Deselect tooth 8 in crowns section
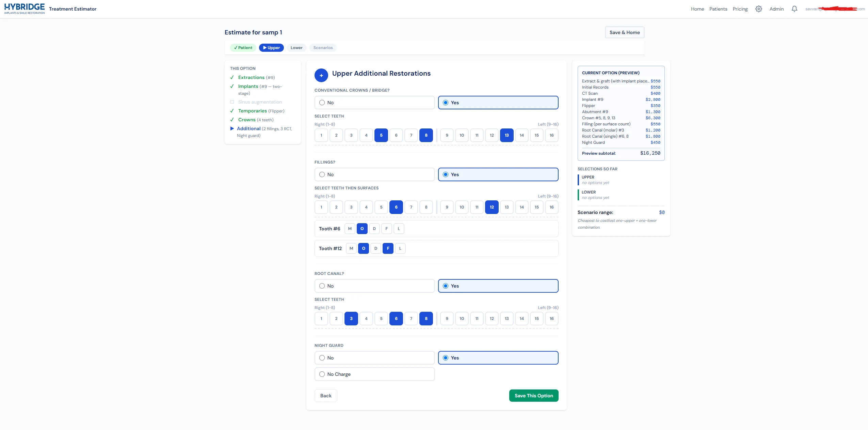 coord(426,135)
